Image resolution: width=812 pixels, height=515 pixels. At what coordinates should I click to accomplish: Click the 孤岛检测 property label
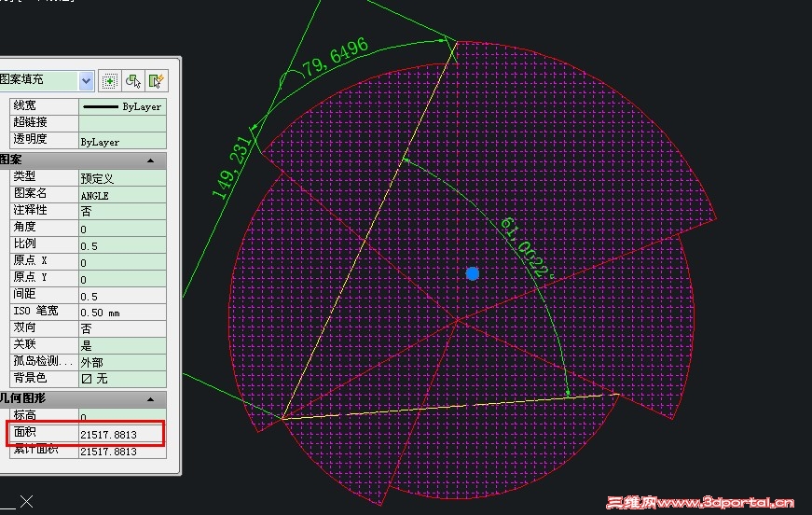(x=43, y=361)
